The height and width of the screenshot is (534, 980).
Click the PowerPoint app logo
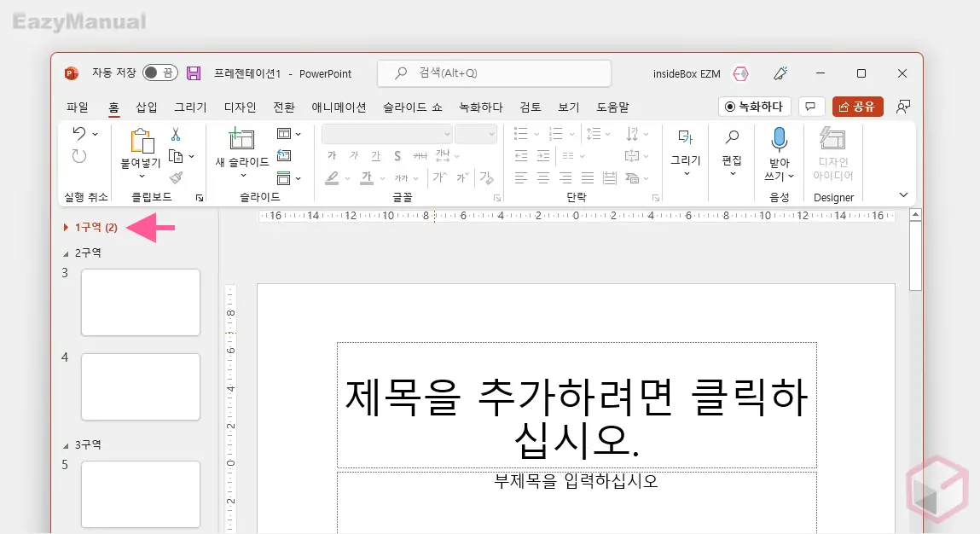tap(72, 73)
